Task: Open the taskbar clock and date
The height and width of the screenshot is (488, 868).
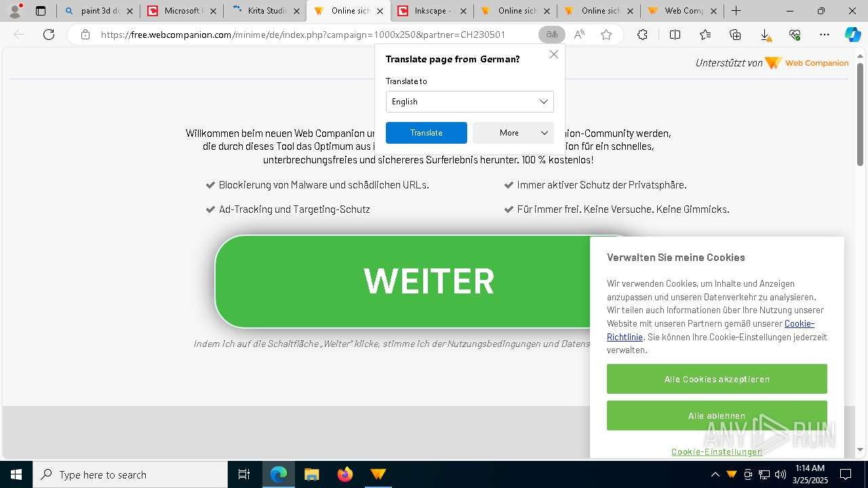Action: point(810,474)
